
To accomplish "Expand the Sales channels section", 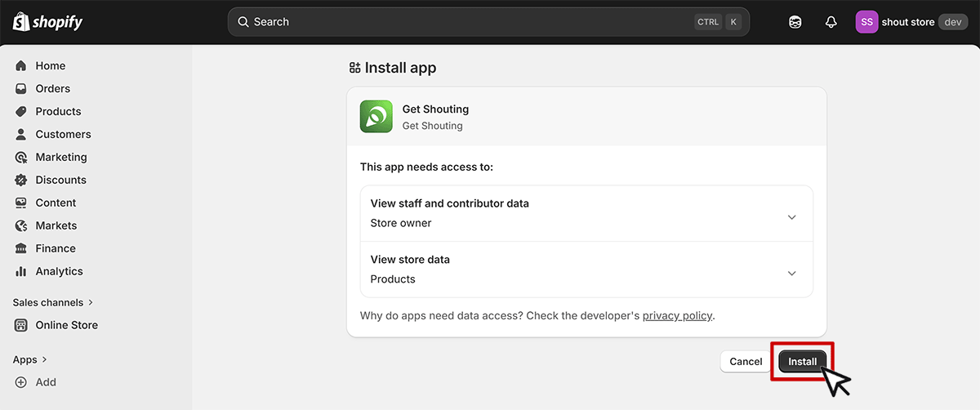I will (x=54, y=302).
